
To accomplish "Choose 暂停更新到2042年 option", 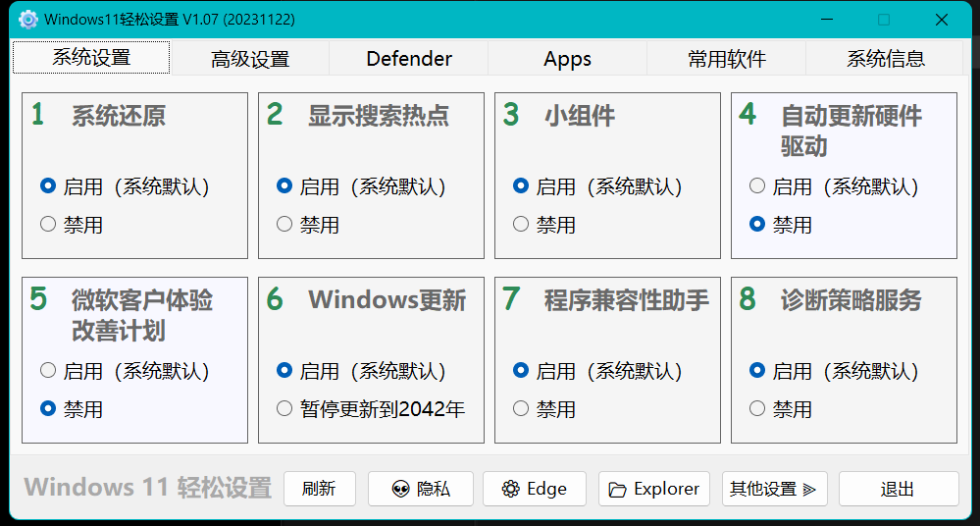I will tap(371, 409).
